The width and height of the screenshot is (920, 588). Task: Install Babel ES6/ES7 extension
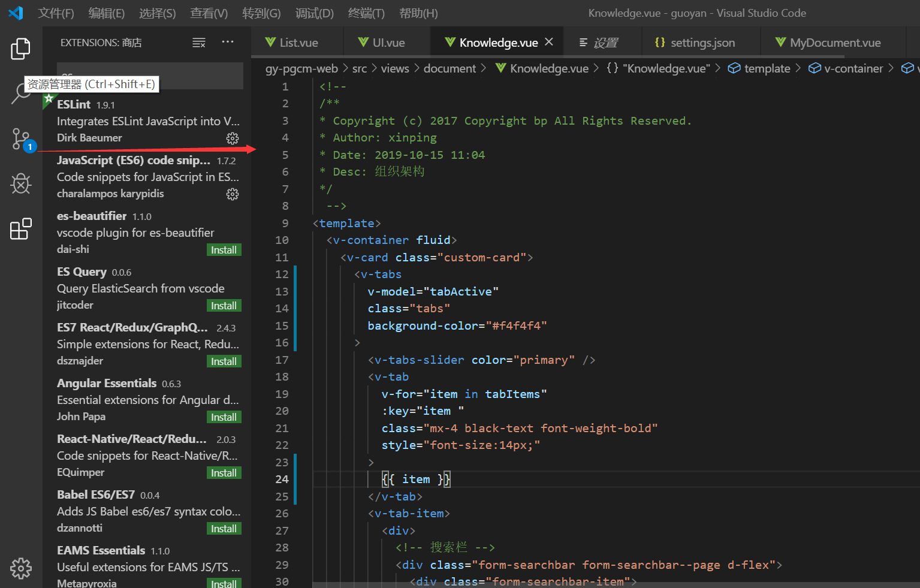tap(224, 529)
